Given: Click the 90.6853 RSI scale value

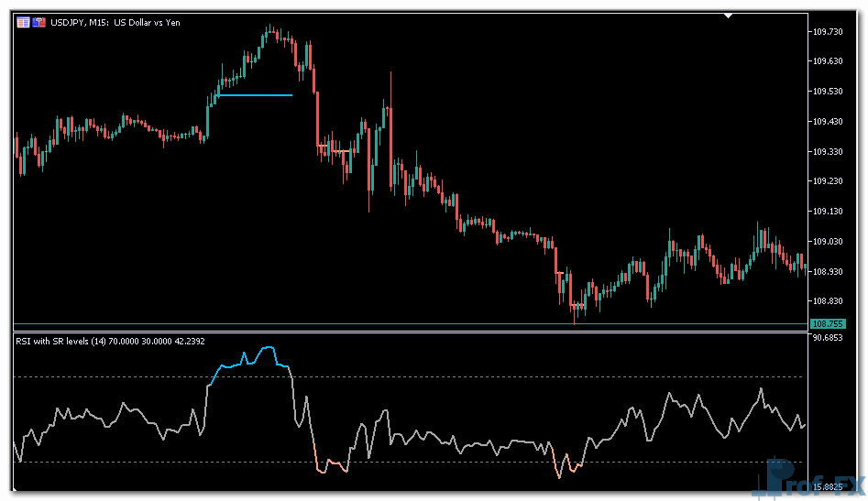Looking at the screenshot, I should (x=828, y=338).
